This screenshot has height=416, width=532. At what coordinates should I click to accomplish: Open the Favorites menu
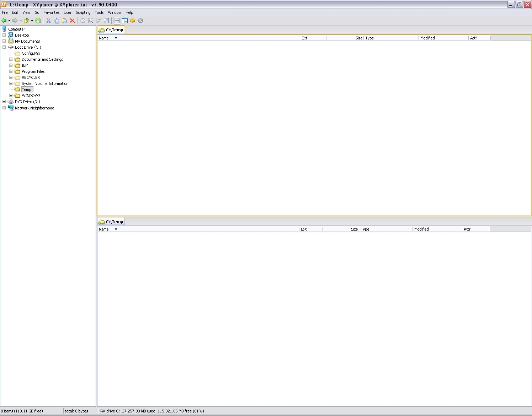[51, 12]
